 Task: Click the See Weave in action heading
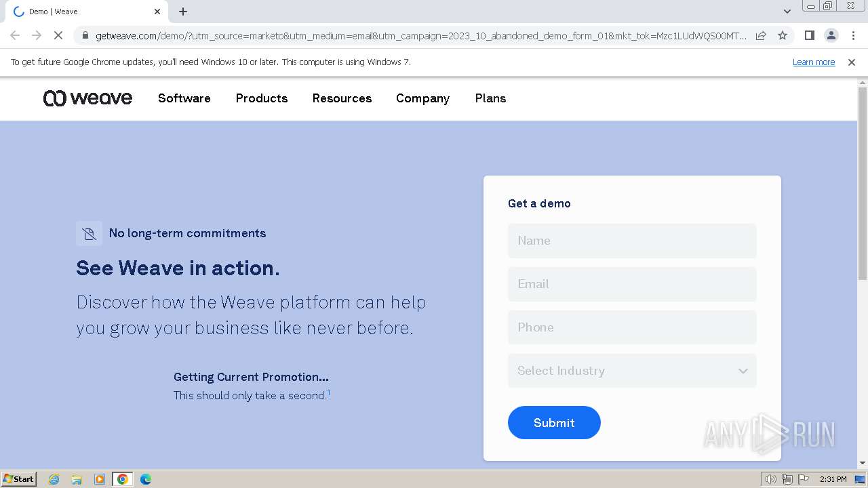[x=178, y=268]
